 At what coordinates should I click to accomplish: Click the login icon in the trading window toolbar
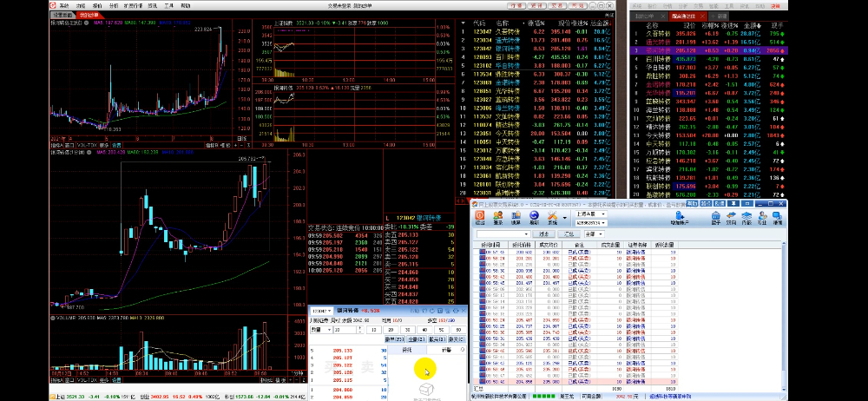[x=498, y=217]
